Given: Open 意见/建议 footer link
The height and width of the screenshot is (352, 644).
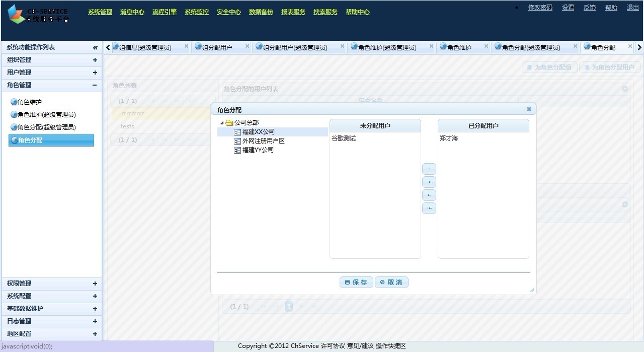Looking at the screenshot, I should [x=360, y=346].
